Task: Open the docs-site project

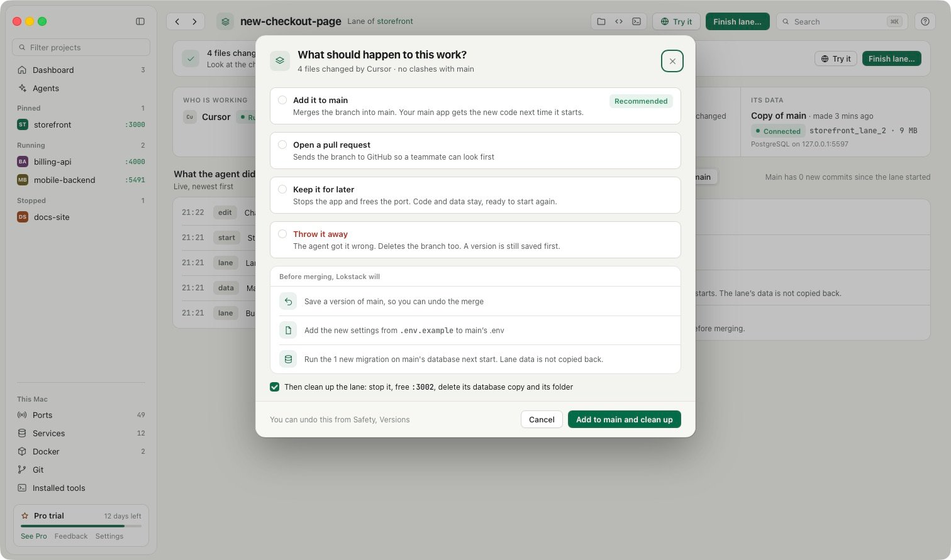Action: click(81, 217)
